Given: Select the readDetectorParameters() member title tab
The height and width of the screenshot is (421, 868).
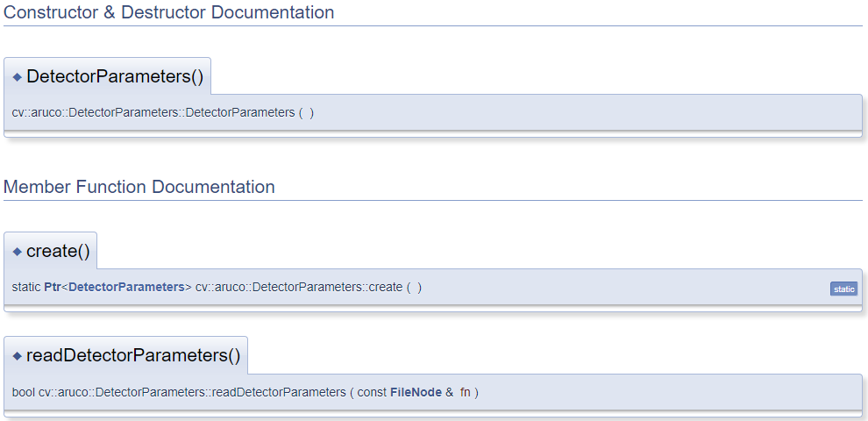Looking at the screenshot, I should (132, 355).
